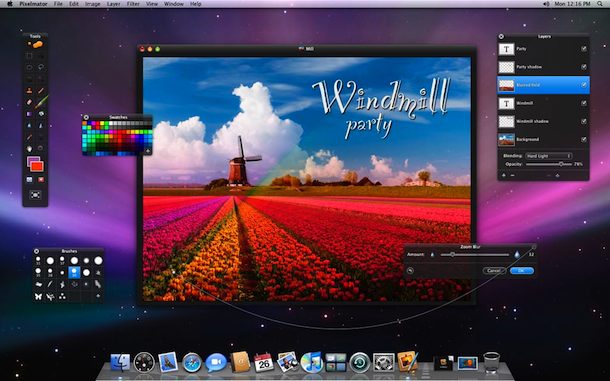Image resolution: width=610 pixels, height=381 pixels.
Task: Click Cancel in the Zoom Blur panel
Action: point(494,270)
